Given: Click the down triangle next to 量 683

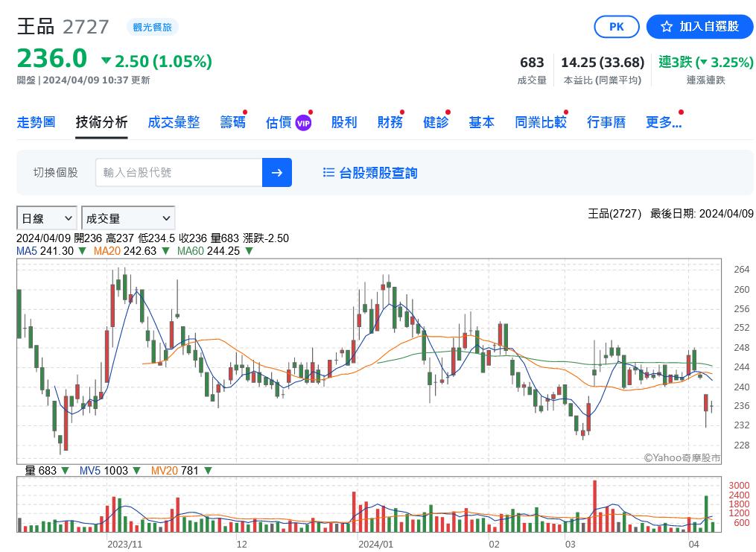Looking at the screenshot, I should coord(65,471).
